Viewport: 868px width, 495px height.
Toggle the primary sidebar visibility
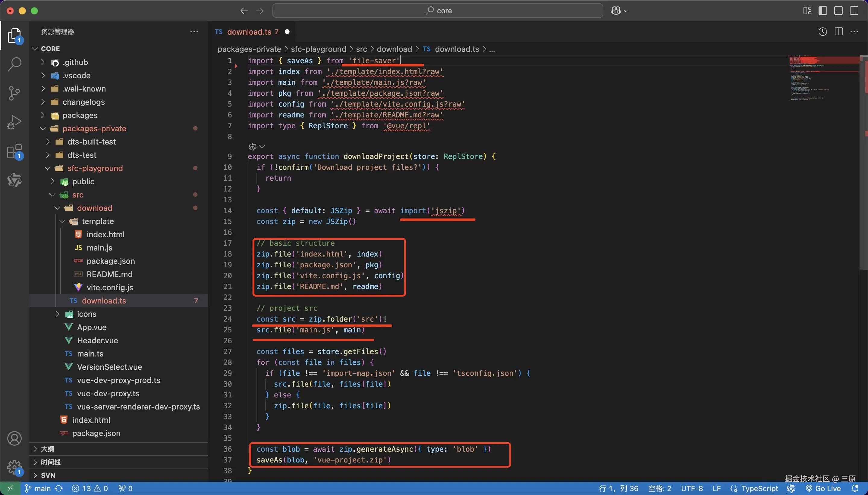[823, 11]
